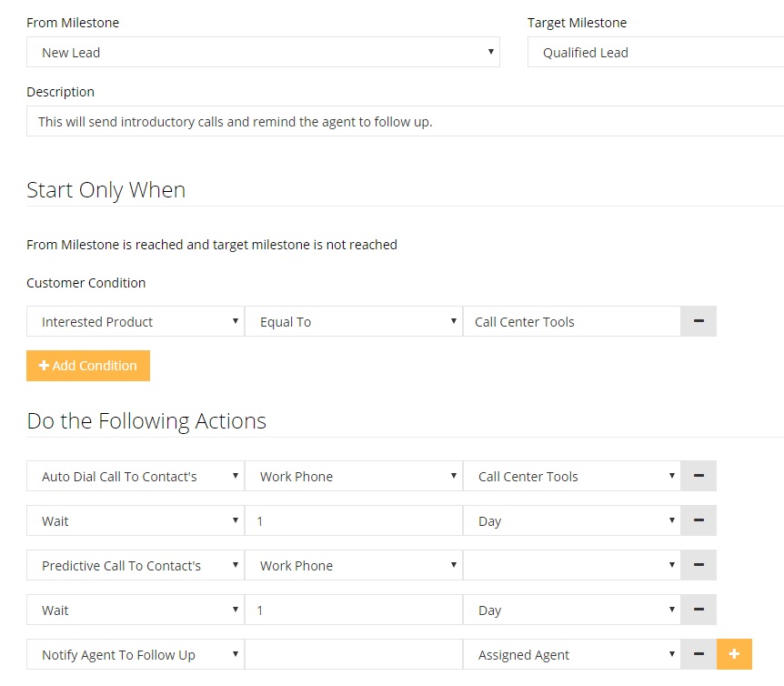Remove the Auto Dial Call action row
The height and width of the screenshot is (686, 784).
tap(699, 476)
